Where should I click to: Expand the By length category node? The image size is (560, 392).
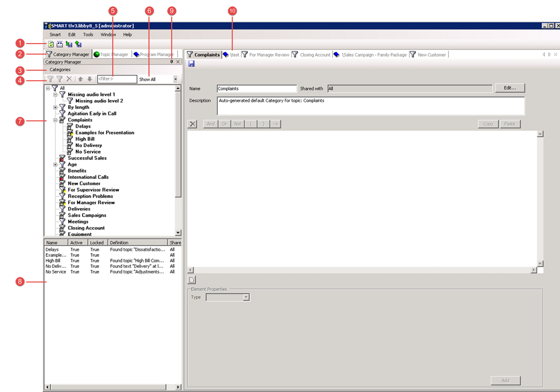(x=55, y=107)
